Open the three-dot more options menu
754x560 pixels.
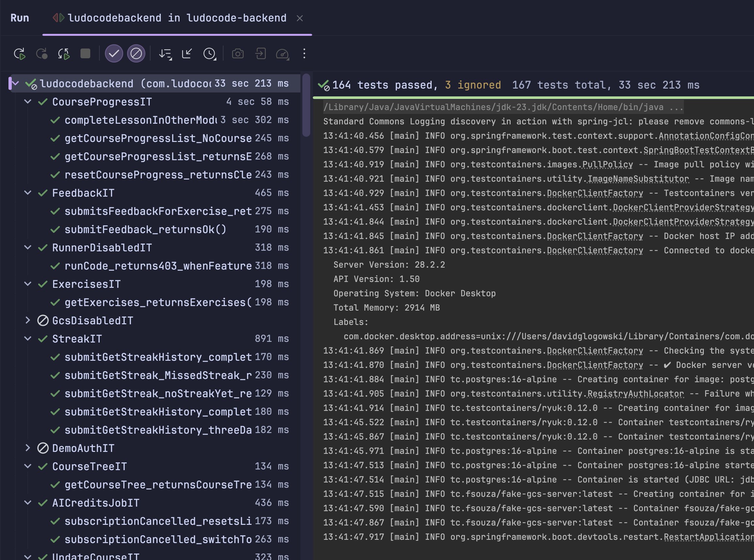(x=304, y=54)
